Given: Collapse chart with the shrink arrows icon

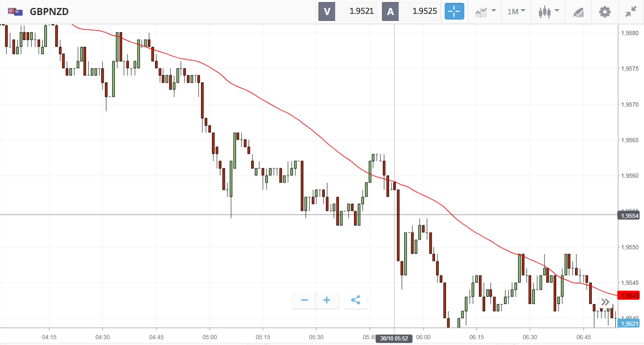Looking at the screenshot, I should coord(631,11).
